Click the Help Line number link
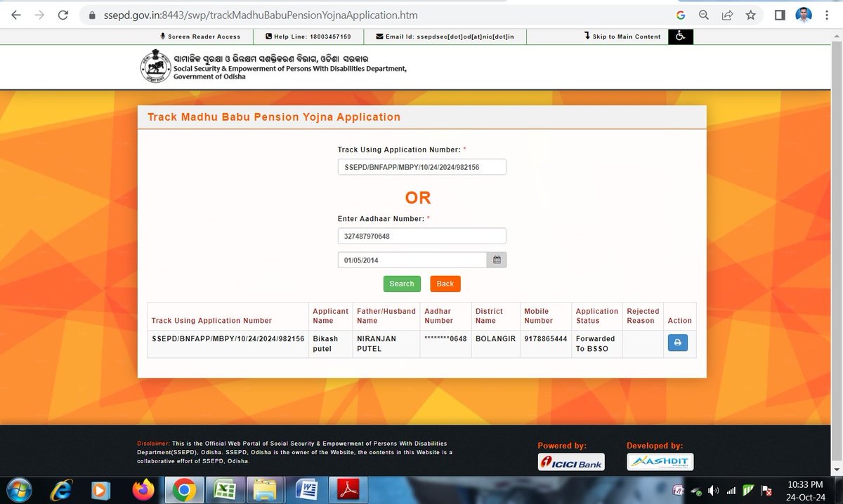The height and width of the screenshot is (504, 843). [x=308, y=37]
